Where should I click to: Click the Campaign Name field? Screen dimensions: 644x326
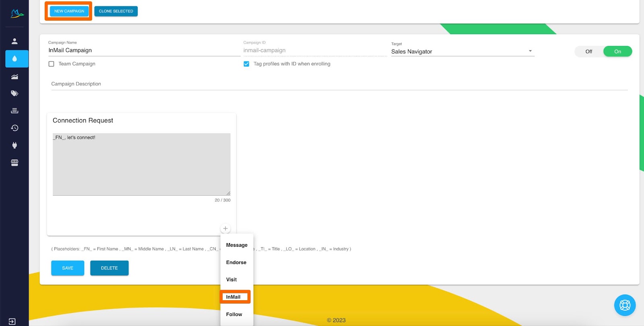(144, 50)
